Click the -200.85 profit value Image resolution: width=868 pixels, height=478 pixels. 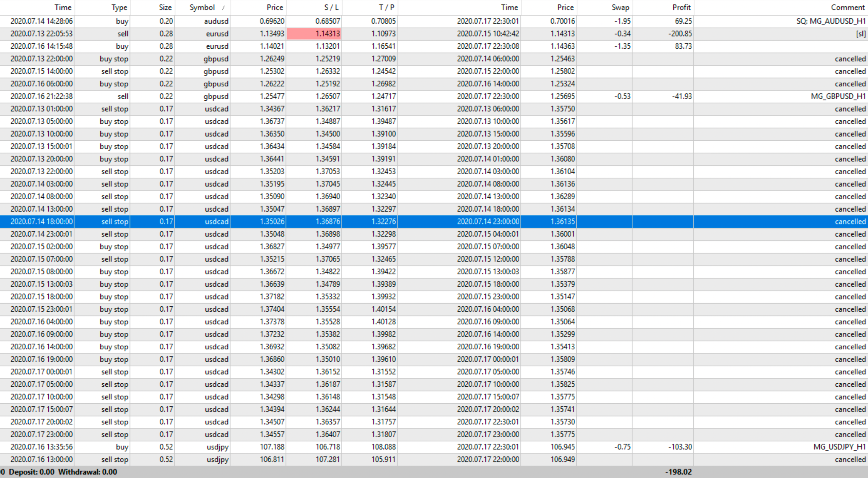(x=680, y=34)
